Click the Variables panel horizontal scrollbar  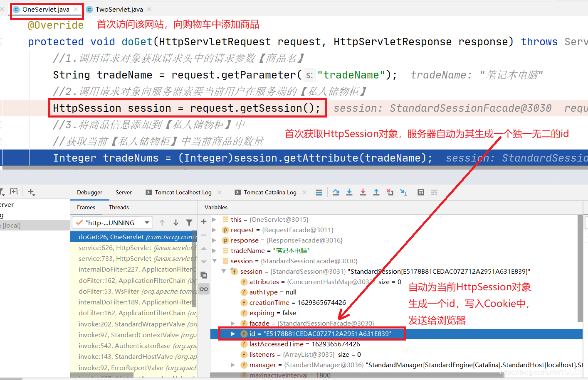pos(356,375)
